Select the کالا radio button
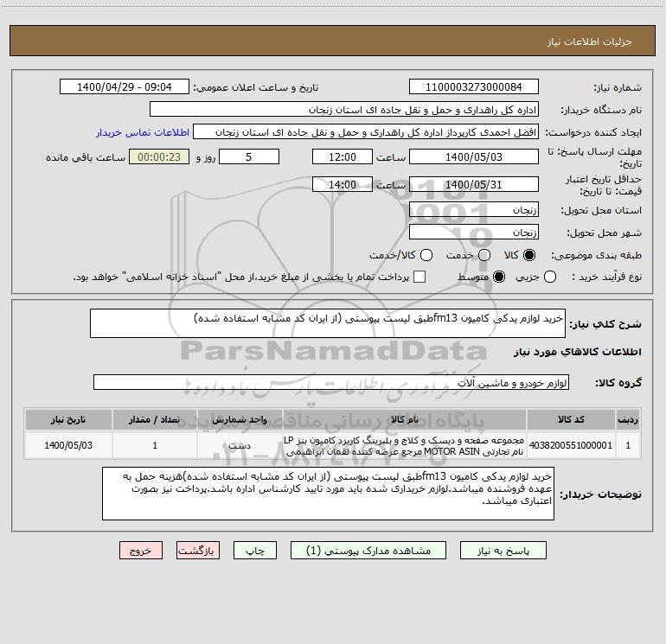666x644 pixels. point(529,255)
